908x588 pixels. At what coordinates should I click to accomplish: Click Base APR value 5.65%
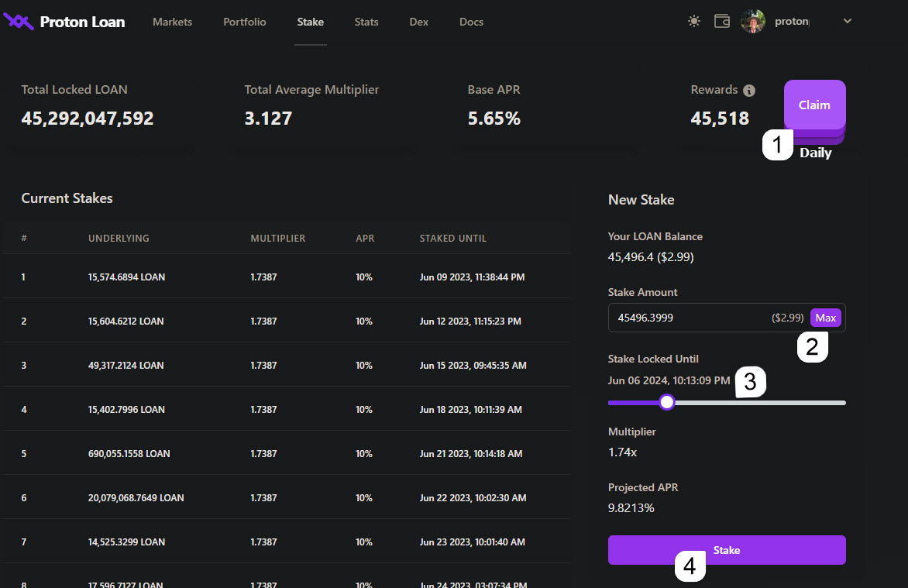click(x=494, y=119)
